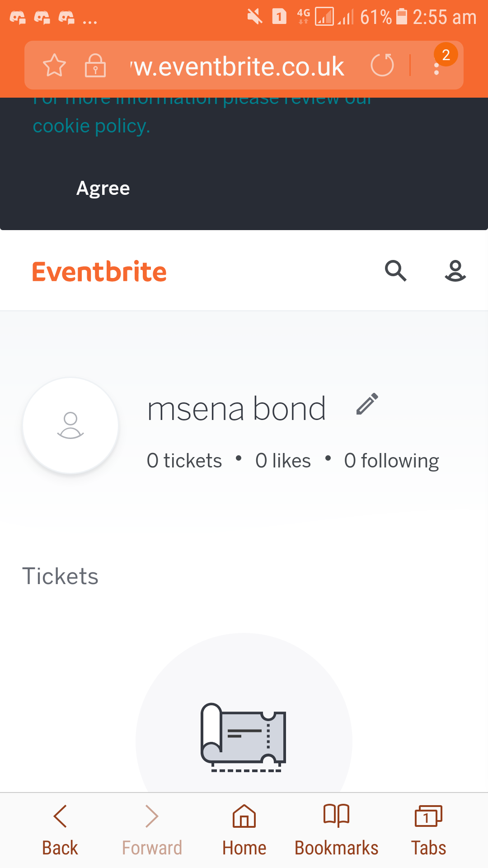View 0 following count
Screen dimensions: 488x868
391,461
